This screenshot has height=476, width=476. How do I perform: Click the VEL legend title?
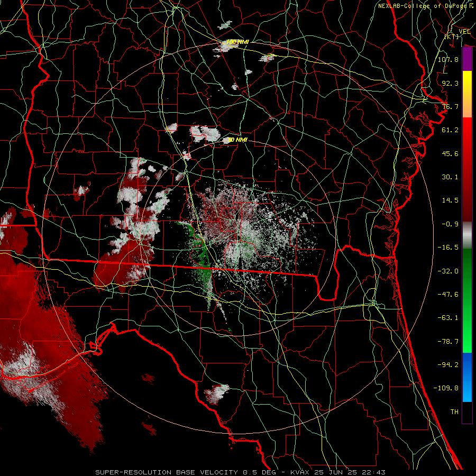coord(464,32)
